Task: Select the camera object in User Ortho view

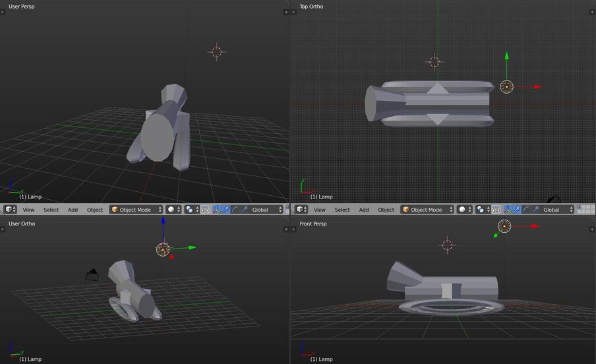Action: (93, 274)
